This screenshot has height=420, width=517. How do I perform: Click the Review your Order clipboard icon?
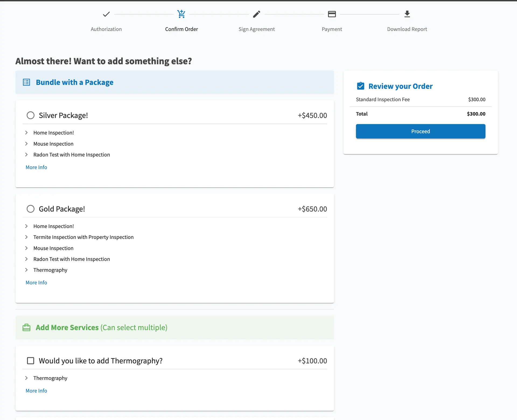click(x=360, y=86)
